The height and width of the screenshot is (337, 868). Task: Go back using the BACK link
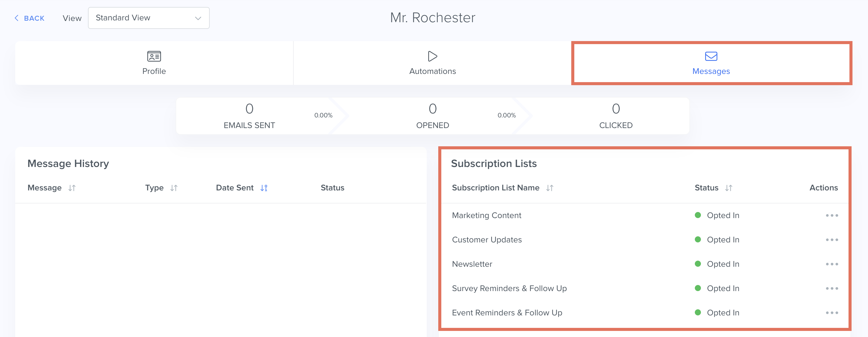click(30, 18)
